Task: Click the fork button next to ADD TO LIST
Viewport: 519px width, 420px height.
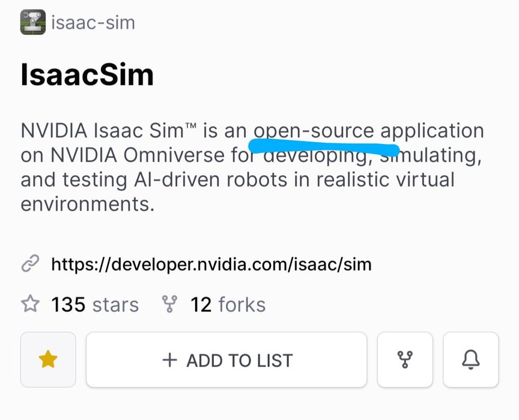Action: pos(405,359)
